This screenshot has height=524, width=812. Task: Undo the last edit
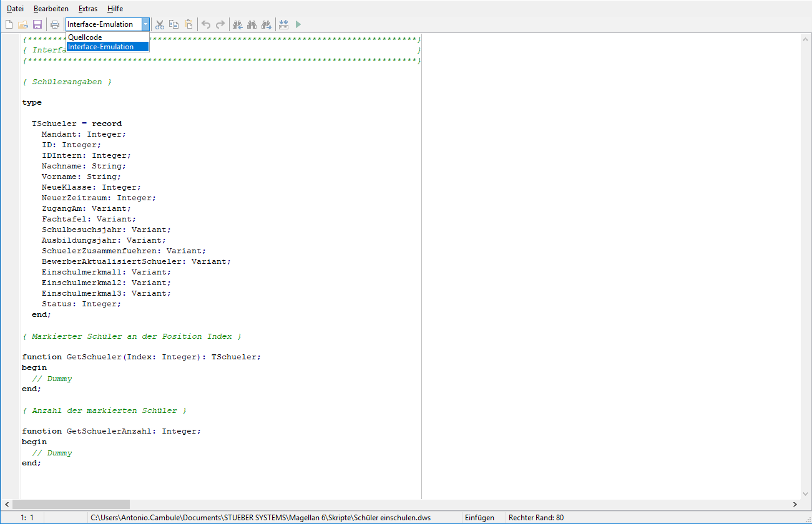(206, 24)
